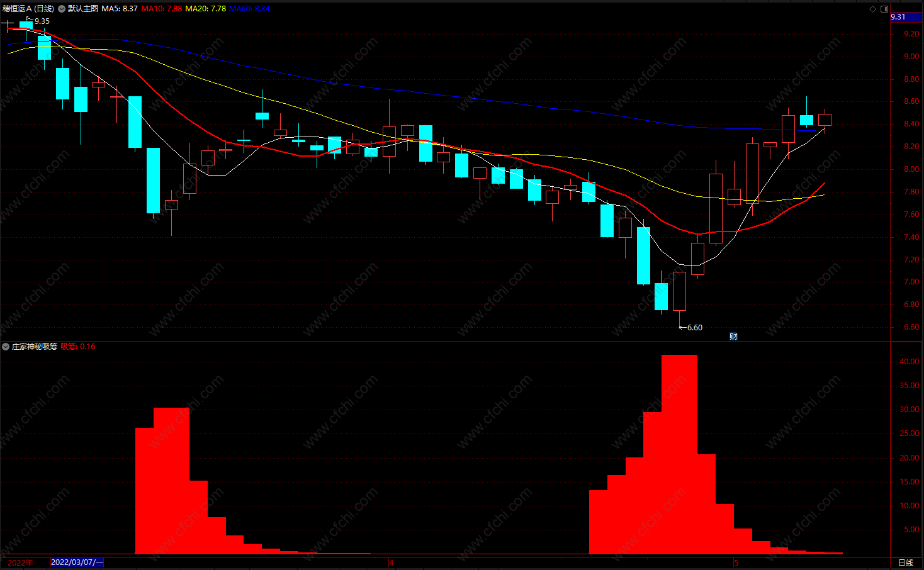Click the 默认主图 chart template name
The image size is (924, 570).
coord(83,9)
